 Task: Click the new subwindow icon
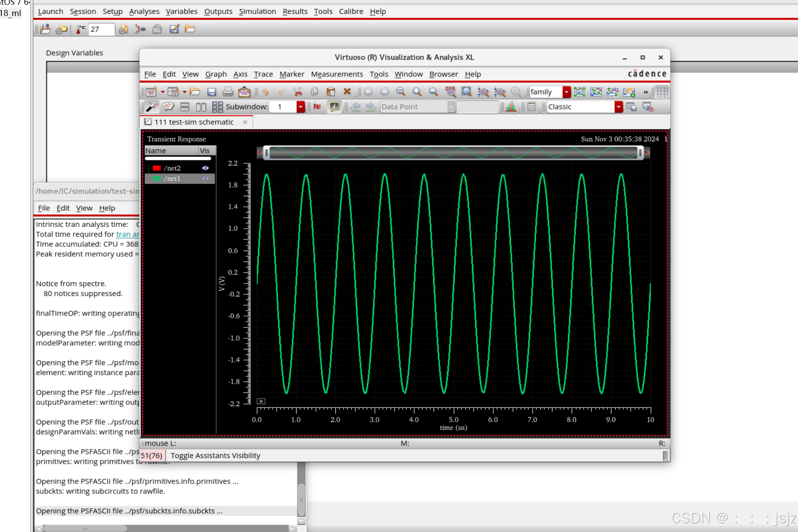(x=173, y=92)
